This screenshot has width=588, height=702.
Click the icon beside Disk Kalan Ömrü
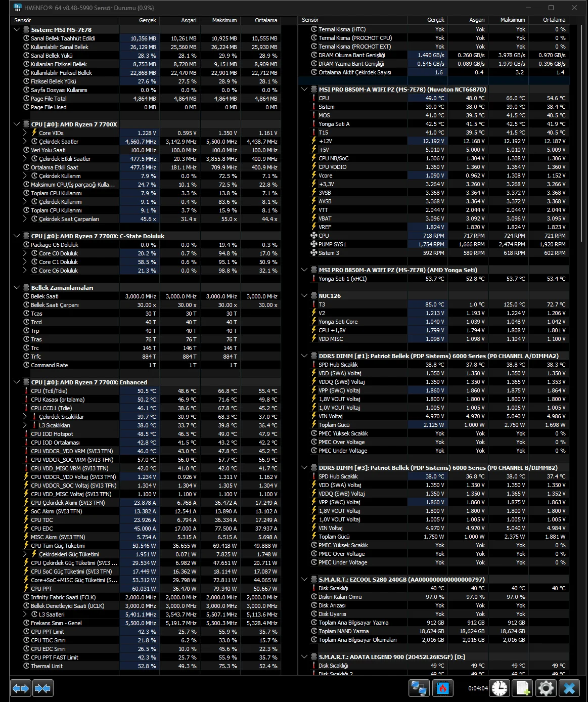[314, 597]
